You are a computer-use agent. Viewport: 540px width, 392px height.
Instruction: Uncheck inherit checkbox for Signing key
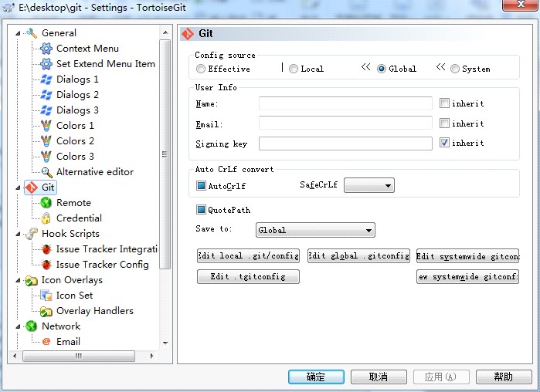coord(444,143)
